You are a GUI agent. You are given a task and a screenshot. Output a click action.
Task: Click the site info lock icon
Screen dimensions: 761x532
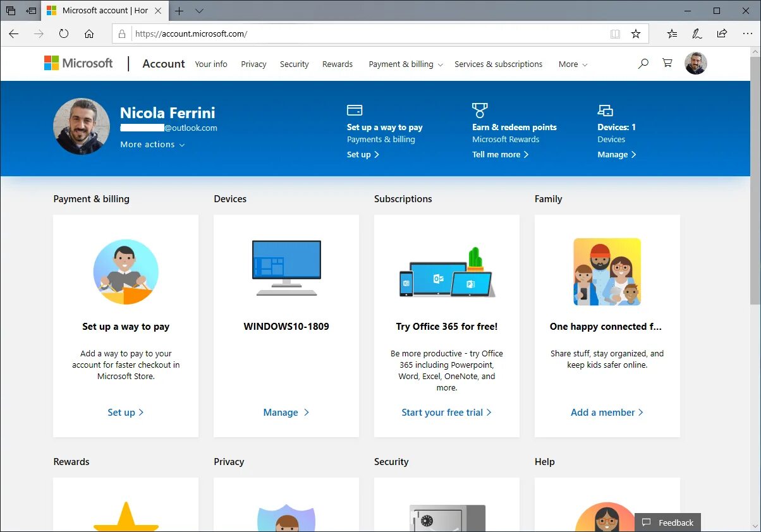123,34
